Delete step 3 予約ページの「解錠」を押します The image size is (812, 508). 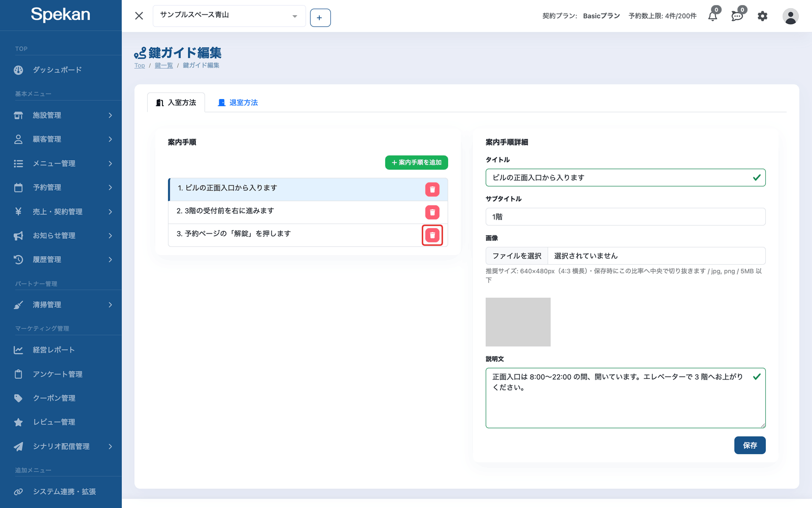tap(432, 235)
